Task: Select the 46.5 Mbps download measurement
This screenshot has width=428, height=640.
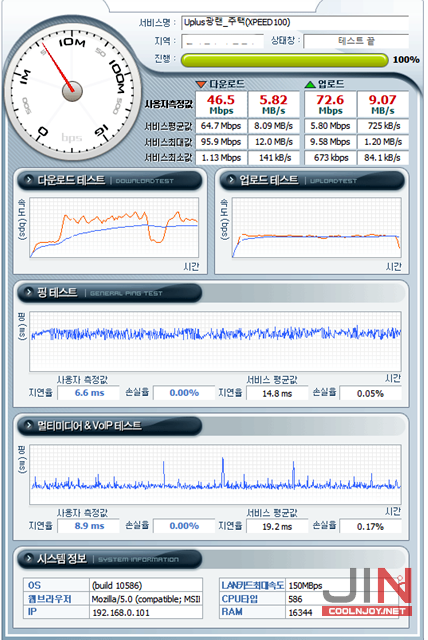Action: click(x=221, y=104)
